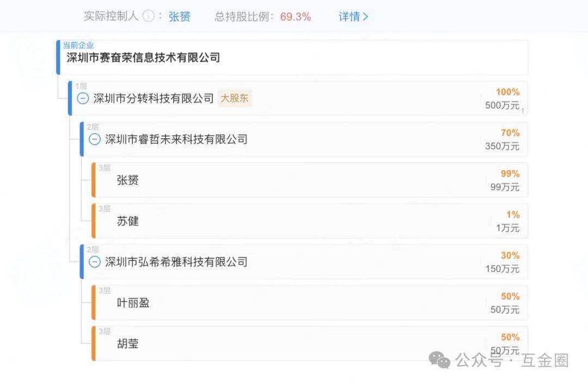This screenshot has height=384, width=588.
Task: Select shareholder 胡莹 row
Action: (x=128, y=344)
